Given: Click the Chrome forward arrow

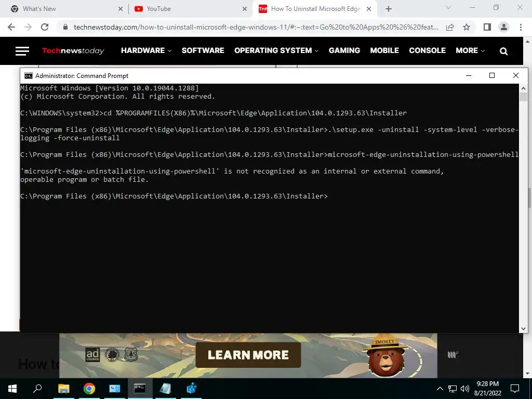Looking at the screenshot, I should tap(28, 27).
